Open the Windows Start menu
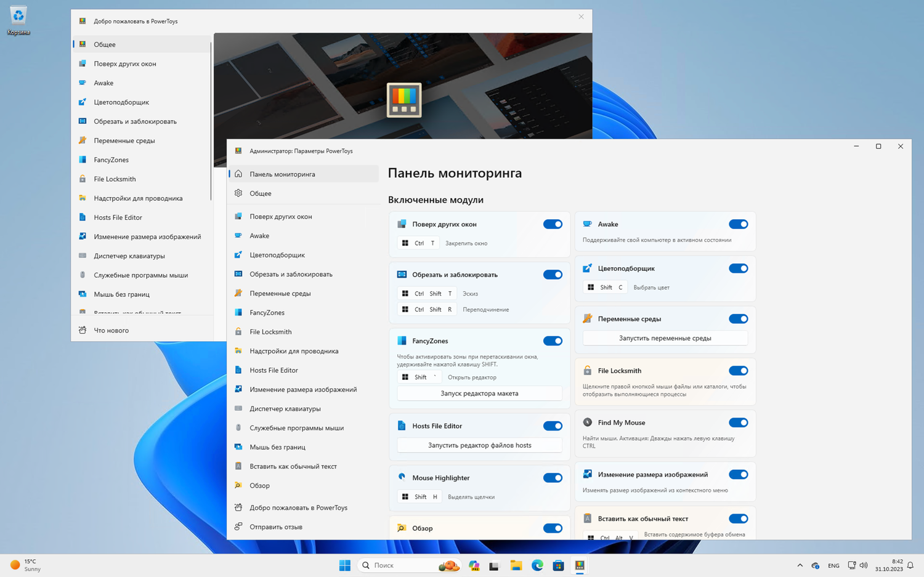The width and height of the screenshot is (924, 577). [x=345, y=565]
